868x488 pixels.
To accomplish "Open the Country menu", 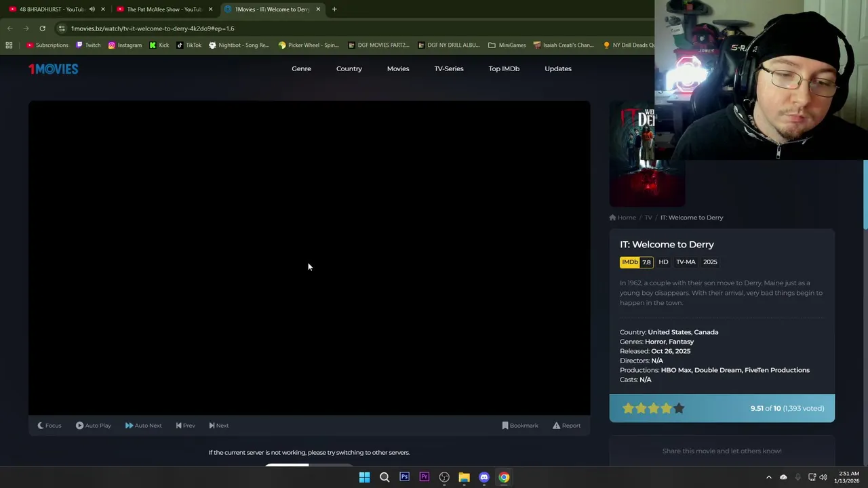I will click(x=349, y=68).
